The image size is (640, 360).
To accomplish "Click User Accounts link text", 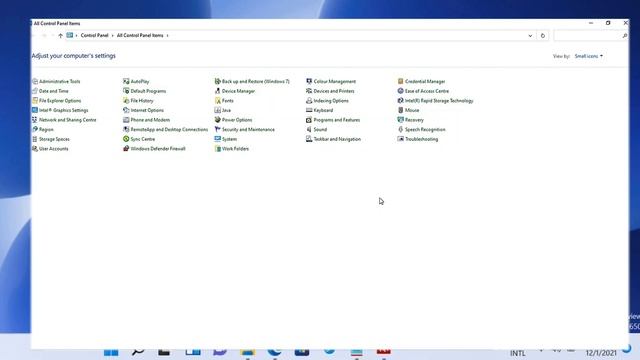I will click(x=53, y=149).
